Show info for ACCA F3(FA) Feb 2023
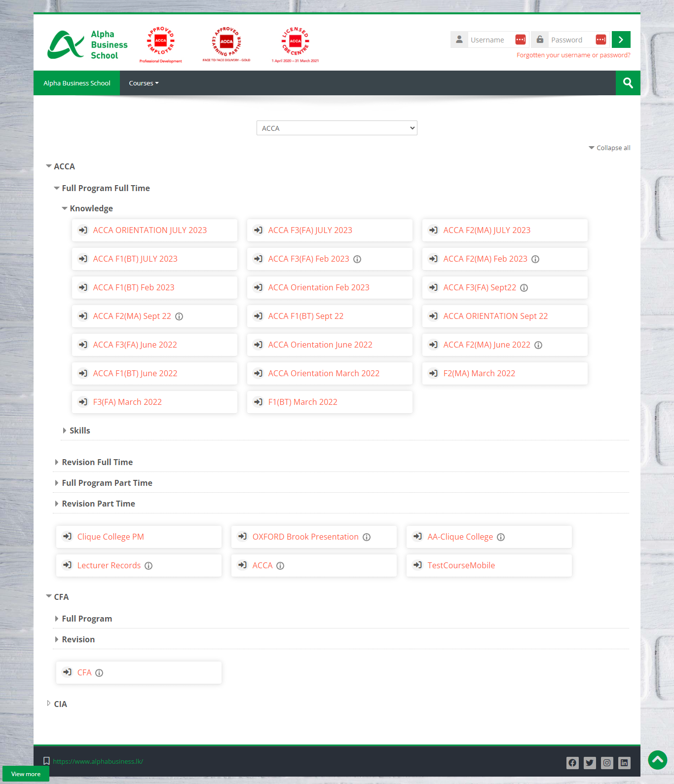 click(x=357, y=259)
